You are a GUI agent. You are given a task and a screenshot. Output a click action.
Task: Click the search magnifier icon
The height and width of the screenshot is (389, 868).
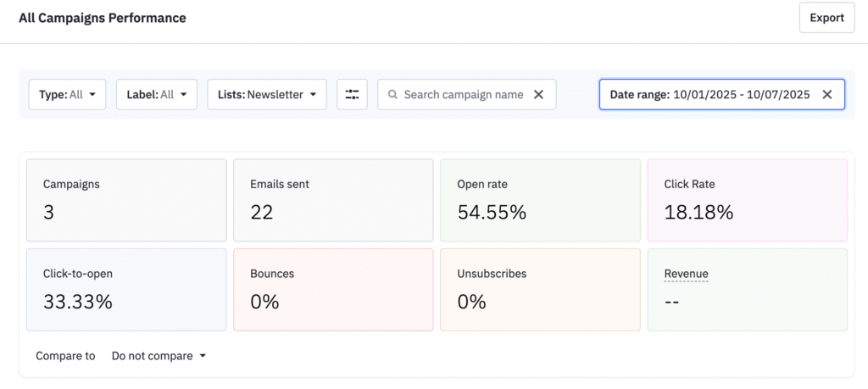(x=392, y=95)
